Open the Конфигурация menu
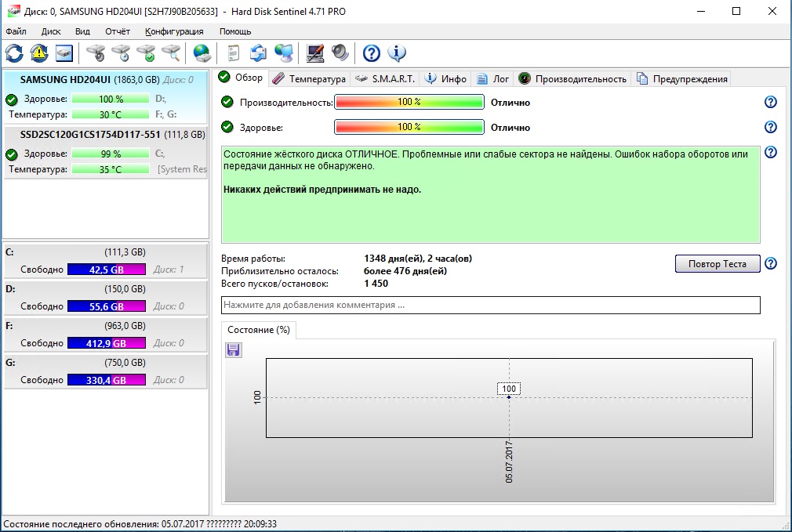Viewport: 792px width, 532px height. tap(174, 31)
